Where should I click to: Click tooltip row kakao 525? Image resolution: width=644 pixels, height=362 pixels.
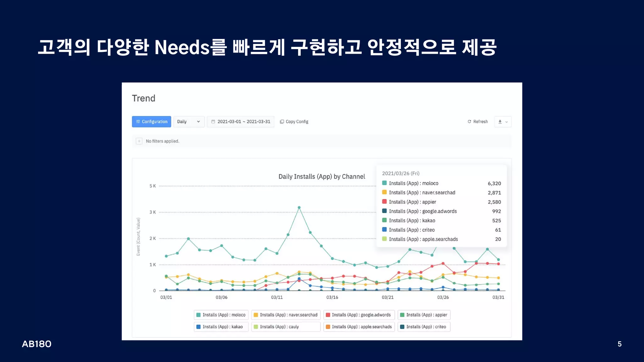[441, 221]
